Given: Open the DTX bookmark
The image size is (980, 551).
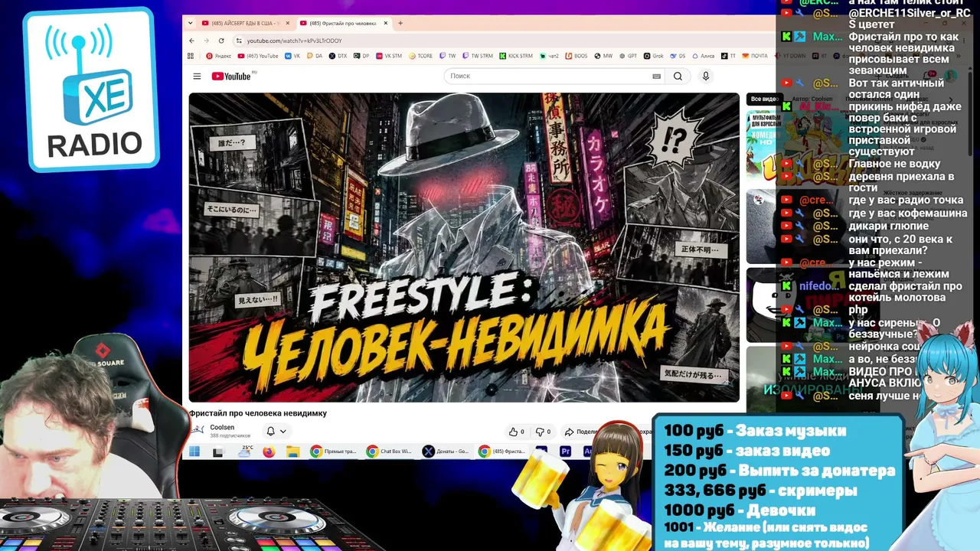Looking at the screenshot, I should [x=338, y=56].
